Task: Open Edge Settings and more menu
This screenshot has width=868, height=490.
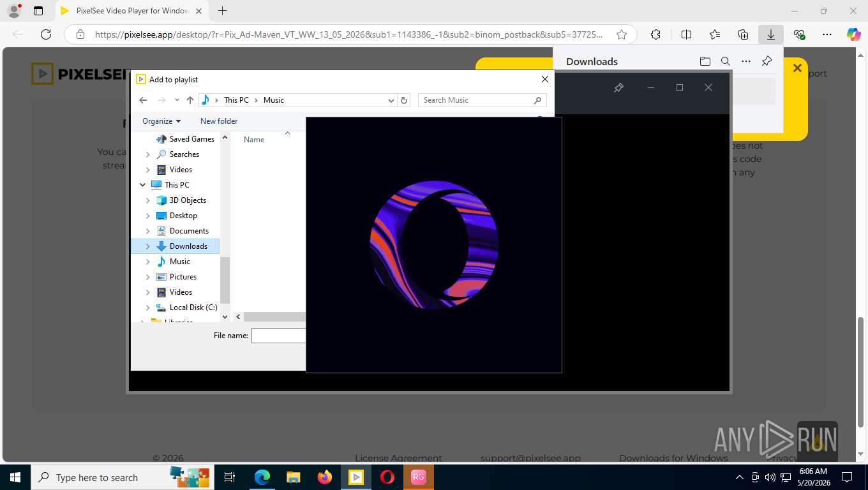Action: (x=827, y=34)
